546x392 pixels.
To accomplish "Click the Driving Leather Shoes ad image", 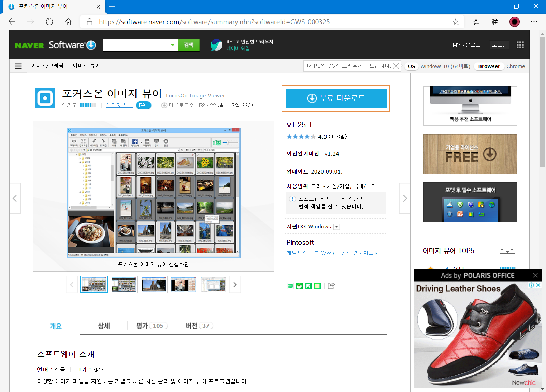I will 478,335.
